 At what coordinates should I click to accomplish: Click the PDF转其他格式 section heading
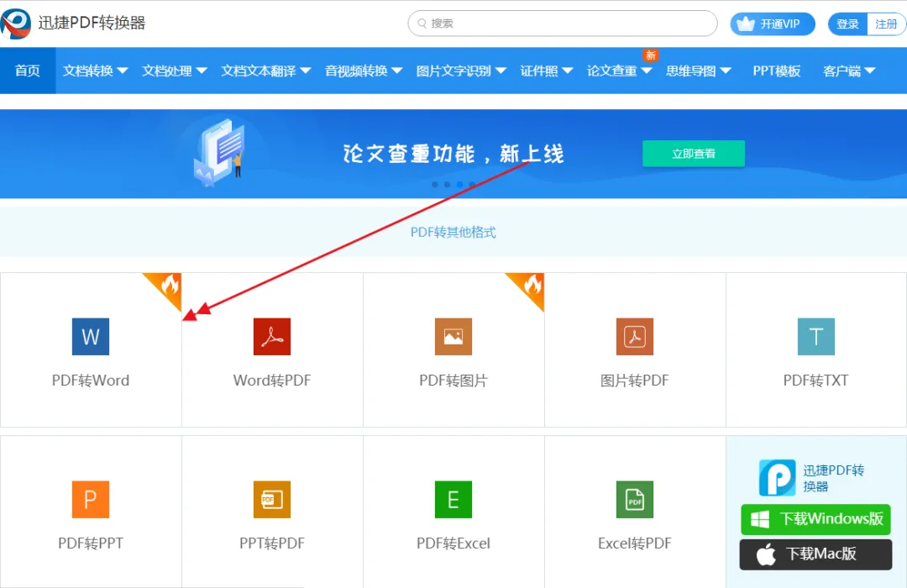coord(453,232)
